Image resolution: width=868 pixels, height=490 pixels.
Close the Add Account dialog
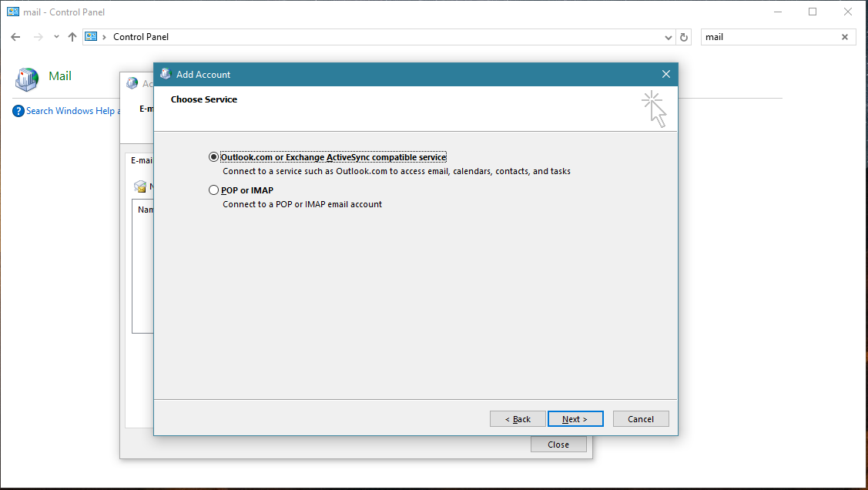pos(666,75)
